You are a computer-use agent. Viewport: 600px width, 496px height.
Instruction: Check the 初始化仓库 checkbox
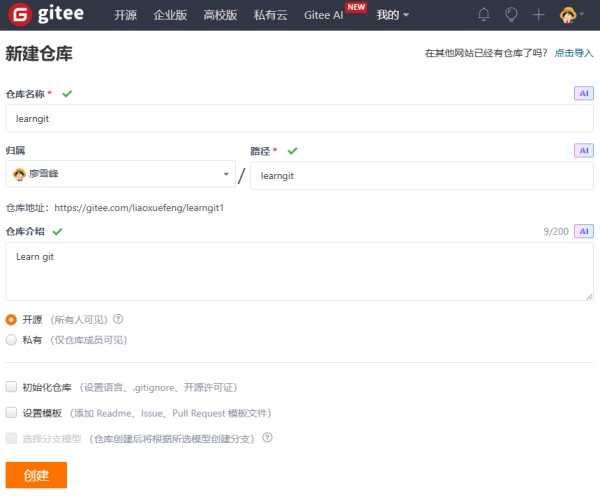[x=11, y=387]
